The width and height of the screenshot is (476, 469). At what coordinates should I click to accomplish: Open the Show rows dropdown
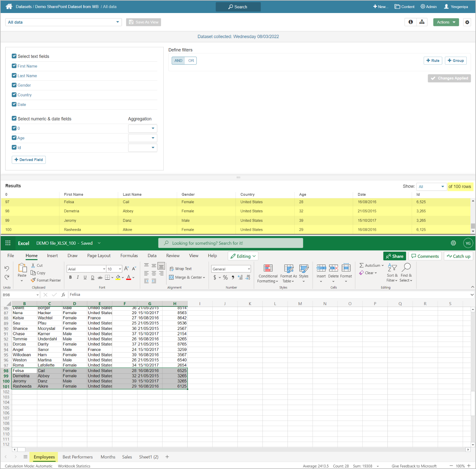(x=431, y=186)
